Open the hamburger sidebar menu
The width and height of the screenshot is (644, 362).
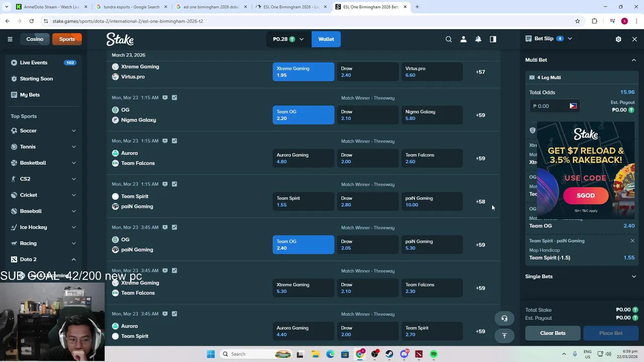pos(10,39)
